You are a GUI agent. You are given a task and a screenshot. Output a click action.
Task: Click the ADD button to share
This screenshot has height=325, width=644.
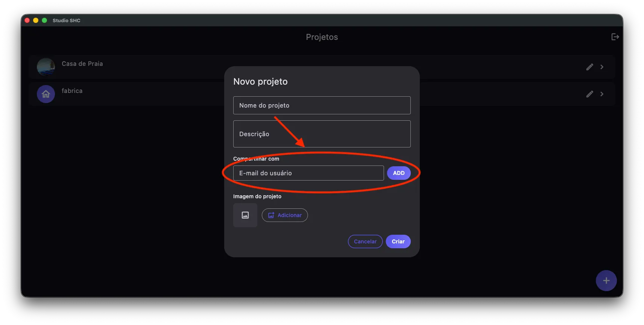click(399, 173)
